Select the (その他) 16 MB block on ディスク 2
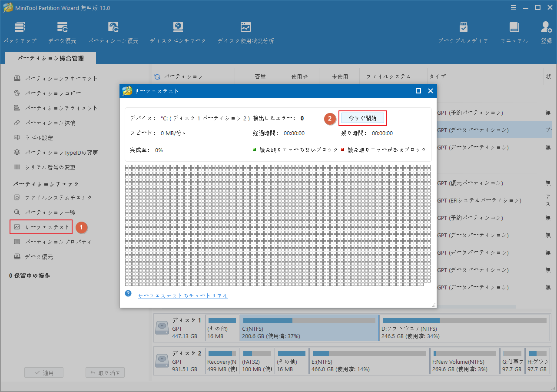The height and width of the screenshot is (392, 557). pyautogui.click(x=292, y=360)
